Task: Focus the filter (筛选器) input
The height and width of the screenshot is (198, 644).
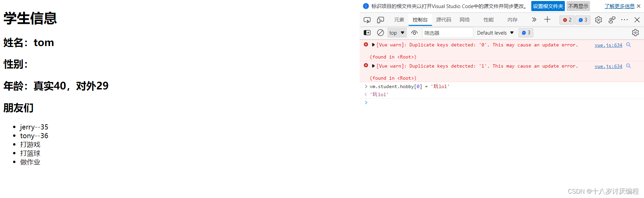Action: [447, 33]
